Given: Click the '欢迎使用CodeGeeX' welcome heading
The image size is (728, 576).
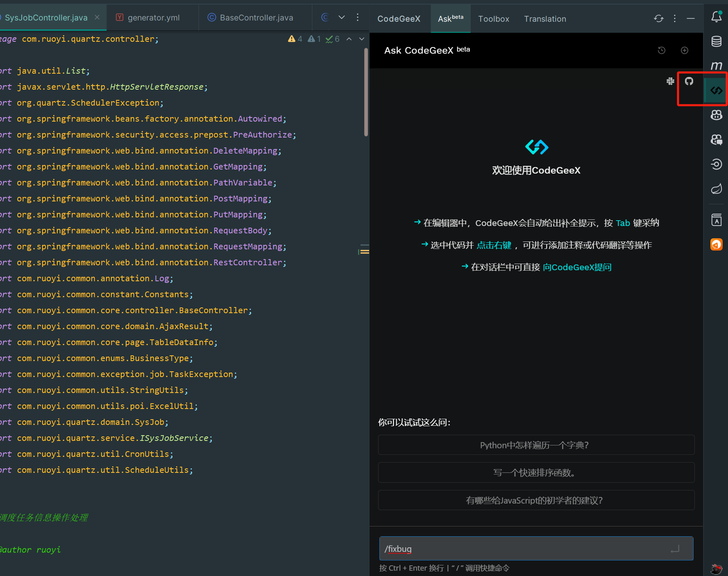Looking at the screenshot, I should point(536,170).
